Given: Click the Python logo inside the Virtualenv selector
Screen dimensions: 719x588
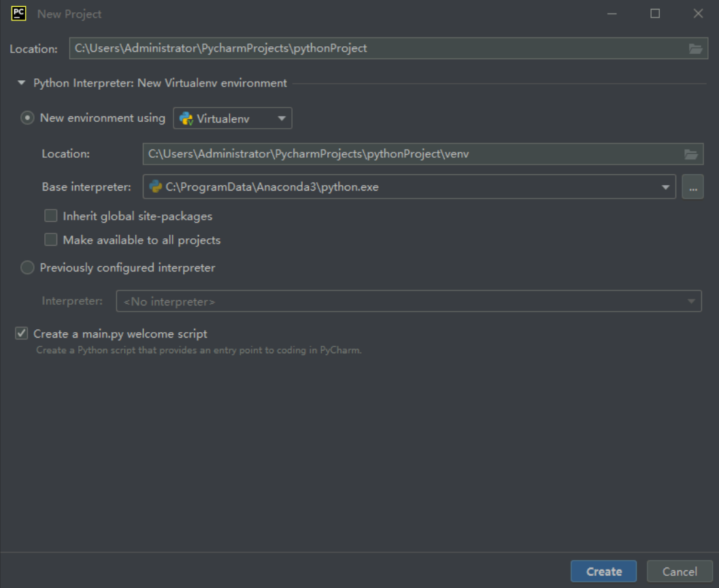Looking at the screenshot, I should coord(185,118).
